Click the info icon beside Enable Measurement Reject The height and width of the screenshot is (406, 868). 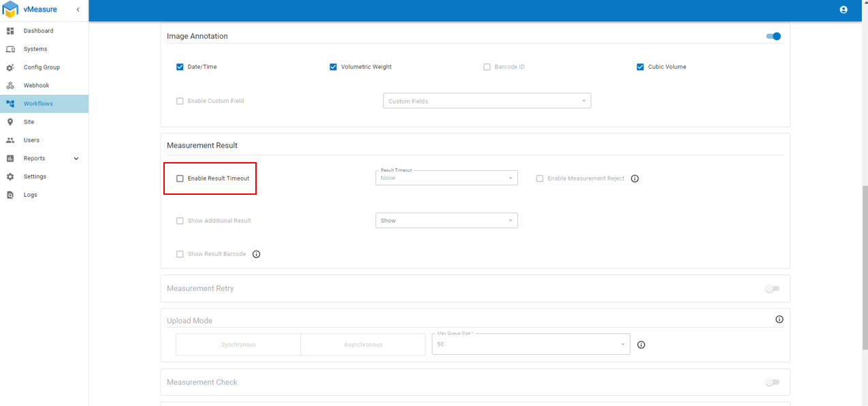click(634, 178)
